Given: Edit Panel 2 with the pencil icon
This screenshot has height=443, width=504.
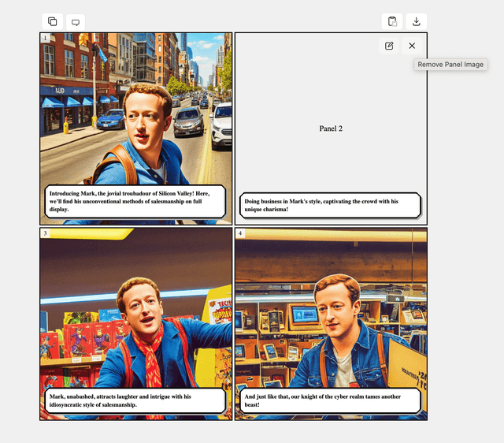Looking at the screenshot, I should 389,46.
